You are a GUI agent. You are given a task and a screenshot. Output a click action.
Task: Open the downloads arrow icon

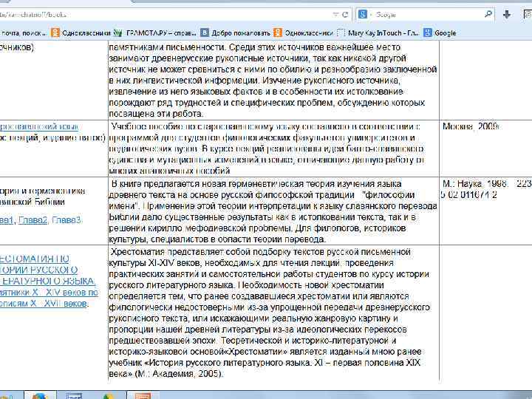[x=507, y=14]
